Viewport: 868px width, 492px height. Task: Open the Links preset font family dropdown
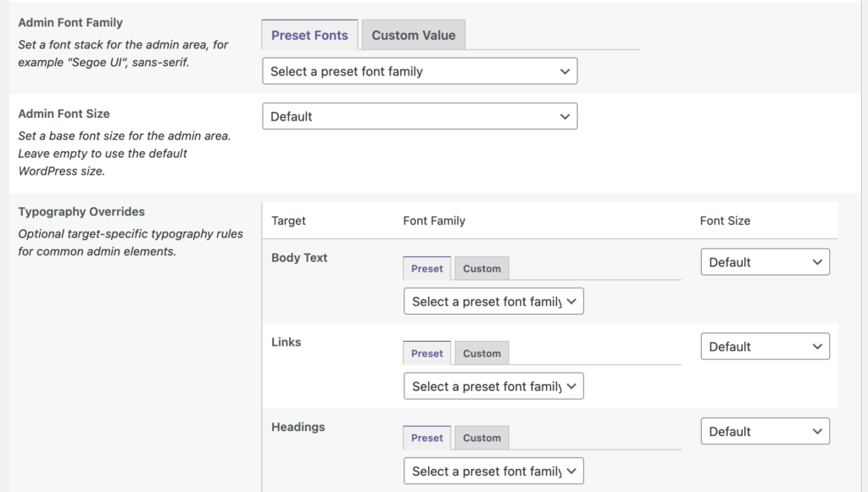click(x=493, y=386)
